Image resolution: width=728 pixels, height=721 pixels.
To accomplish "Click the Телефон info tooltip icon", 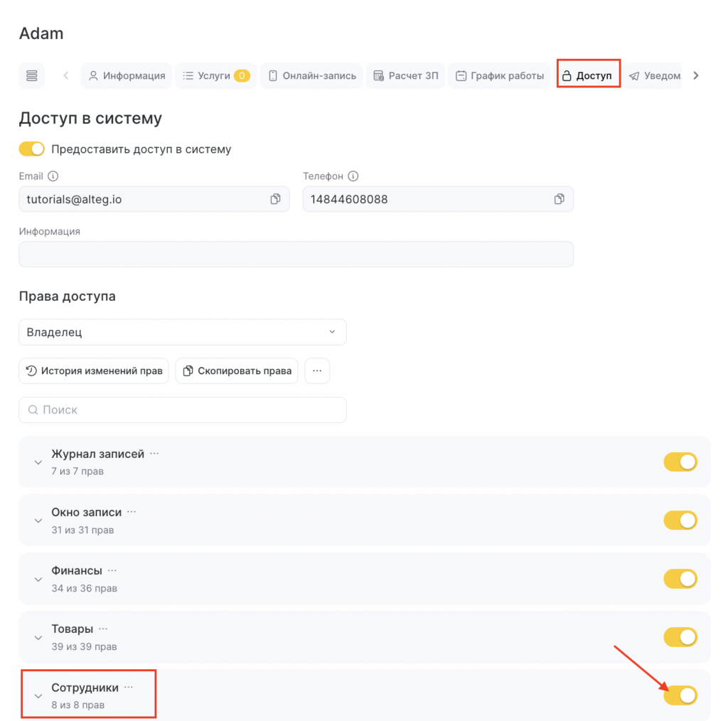I will 353,176.
